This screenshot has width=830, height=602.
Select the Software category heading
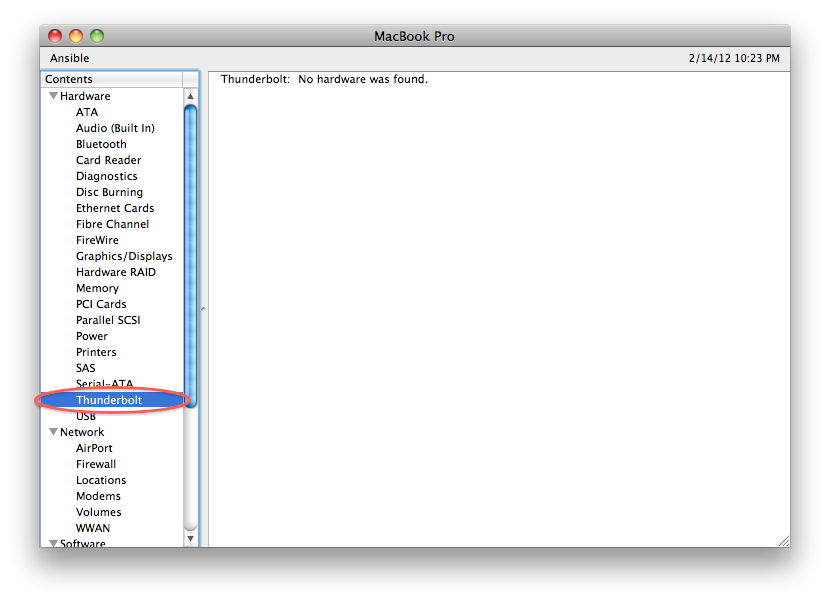(x=83, y=543)
